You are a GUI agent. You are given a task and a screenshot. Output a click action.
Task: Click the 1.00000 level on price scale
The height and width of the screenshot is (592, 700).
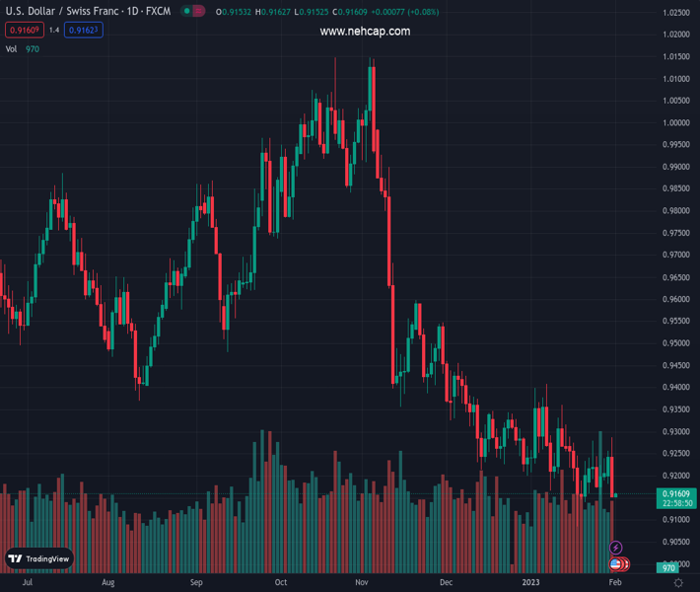pos(675,123)
